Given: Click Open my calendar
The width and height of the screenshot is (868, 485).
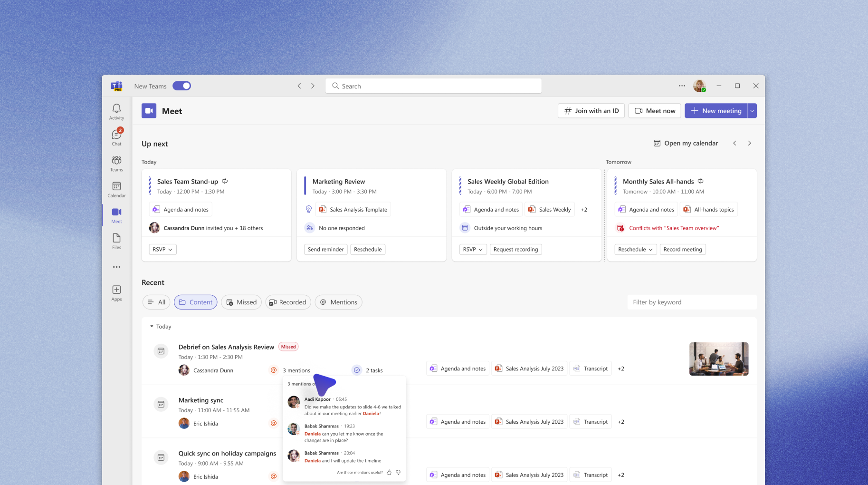Looking at the screenshot, I should [686, 143].
